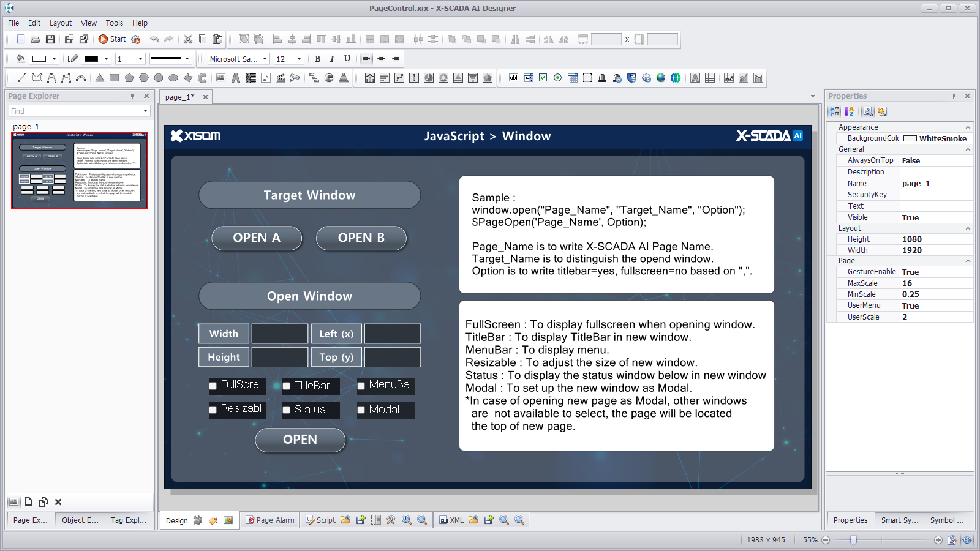Click the New page icon in toolbar
This screenshot has width=980, height=551.
tap(21, 39)
